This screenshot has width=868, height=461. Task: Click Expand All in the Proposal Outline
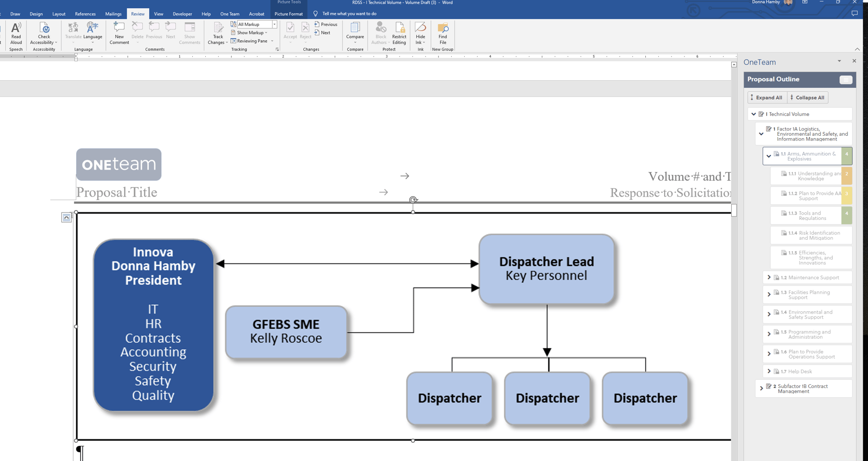point(767,97)
